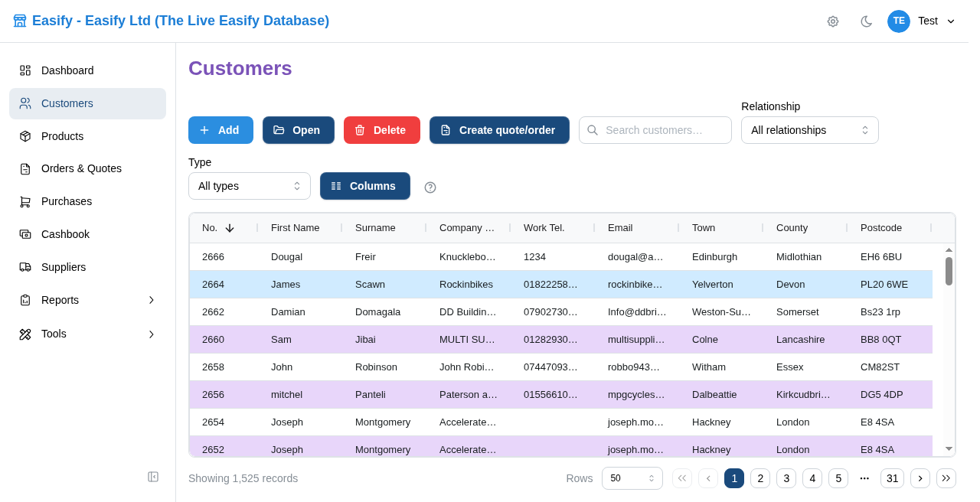
Task: Click the help question mark icon
Action: coord(430,187)
